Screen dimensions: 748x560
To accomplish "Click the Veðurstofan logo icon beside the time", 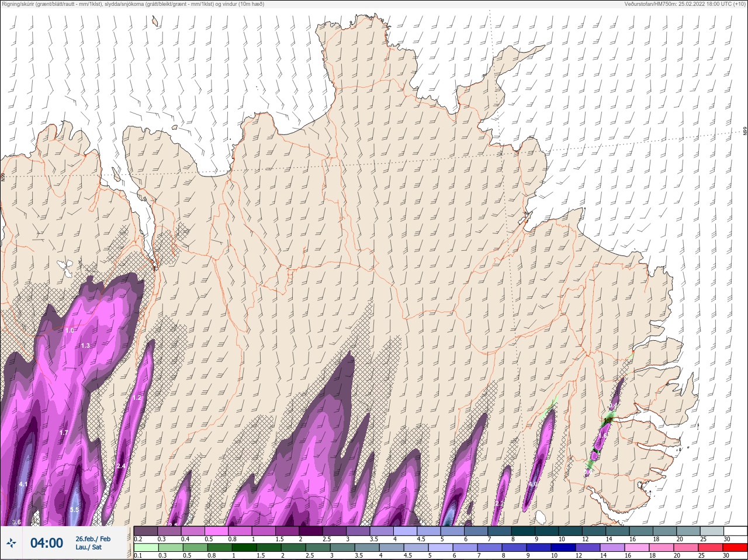I will 11,544.
